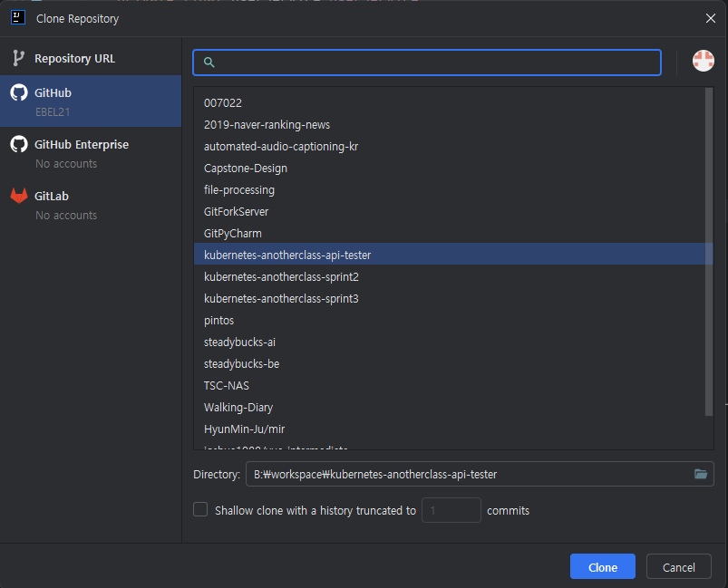
Task: Open the GitLab section
Action: pyautogui.click(x=91, y=205)
